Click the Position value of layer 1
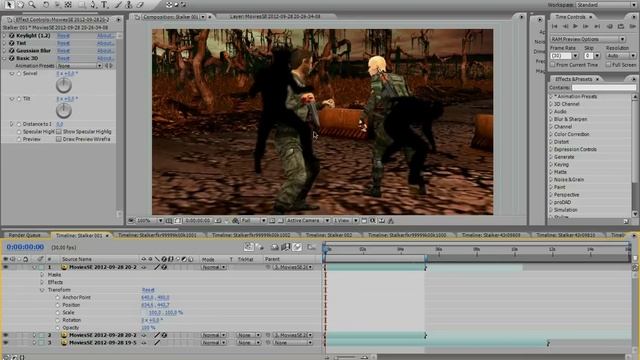The width and height of the screenshot is (640, 360). pos(155,305)
